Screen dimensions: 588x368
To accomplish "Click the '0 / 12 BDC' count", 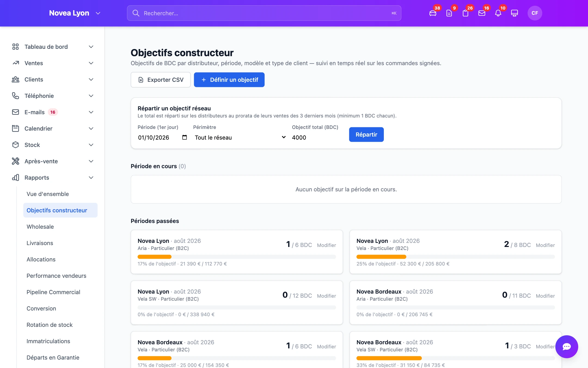I will point(297,295).
